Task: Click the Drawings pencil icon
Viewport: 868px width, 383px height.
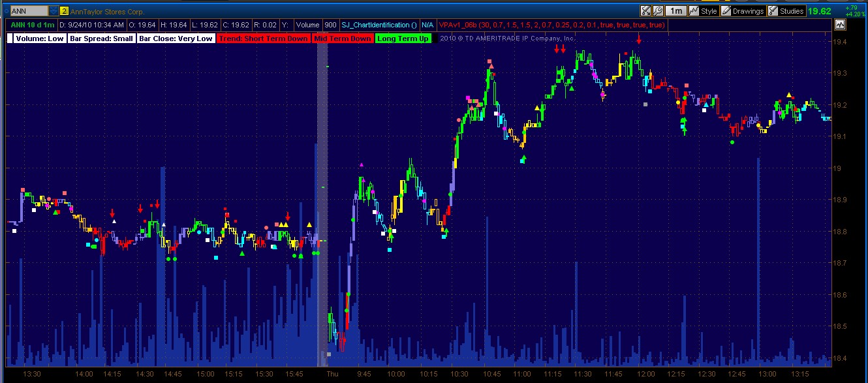Action: [x=726, y=10]
